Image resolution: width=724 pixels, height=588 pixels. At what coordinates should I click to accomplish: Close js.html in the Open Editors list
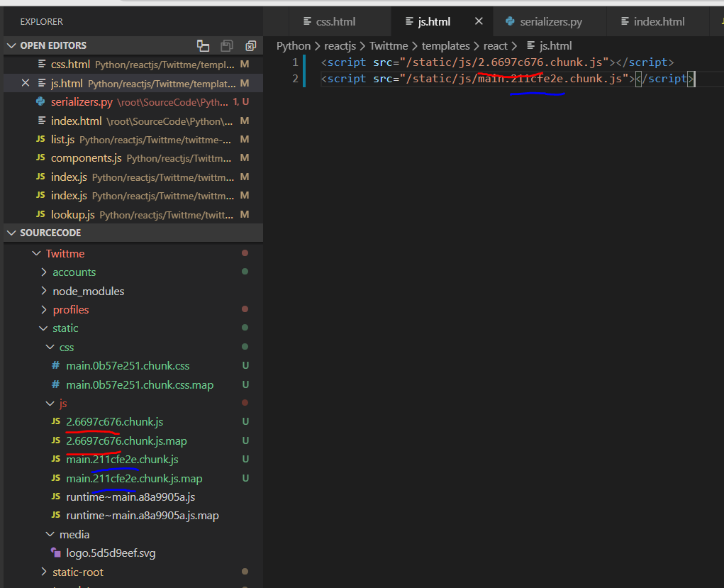tap(26, 83)
